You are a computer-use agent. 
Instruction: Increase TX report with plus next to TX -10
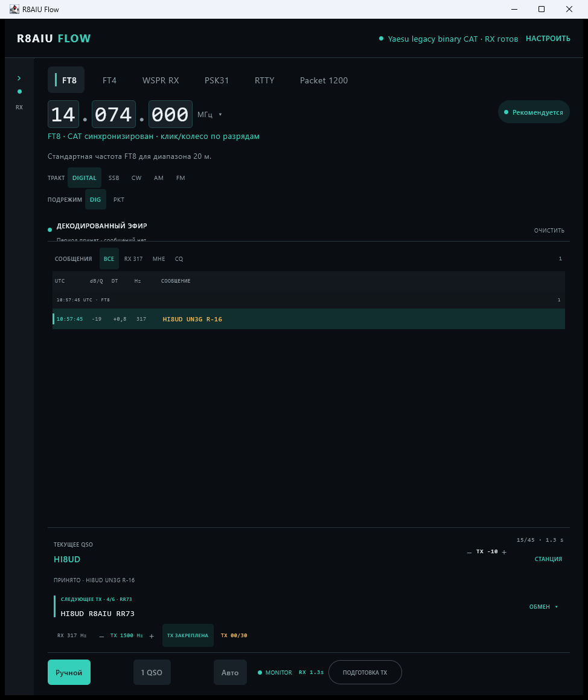pyautogui.click(x=504, y=552)
